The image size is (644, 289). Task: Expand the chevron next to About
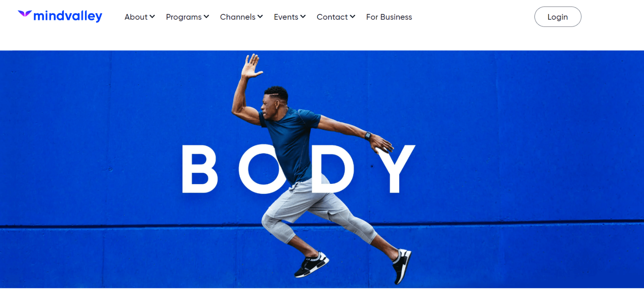click(152, 16)
